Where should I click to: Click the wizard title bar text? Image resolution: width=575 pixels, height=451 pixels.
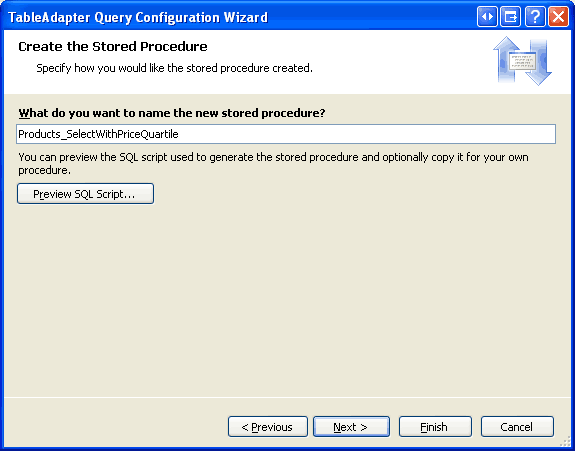(x=138, y=17)
